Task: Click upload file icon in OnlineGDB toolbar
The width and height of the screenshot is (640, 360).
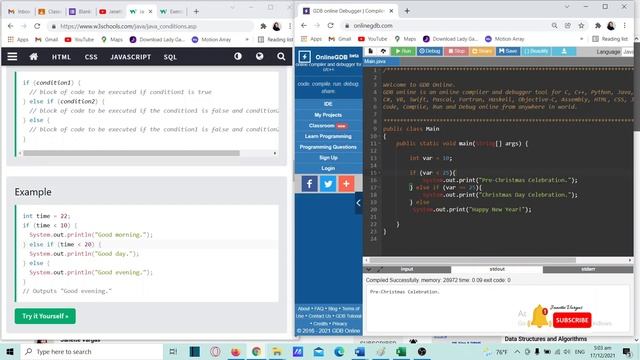Action: 383,51
